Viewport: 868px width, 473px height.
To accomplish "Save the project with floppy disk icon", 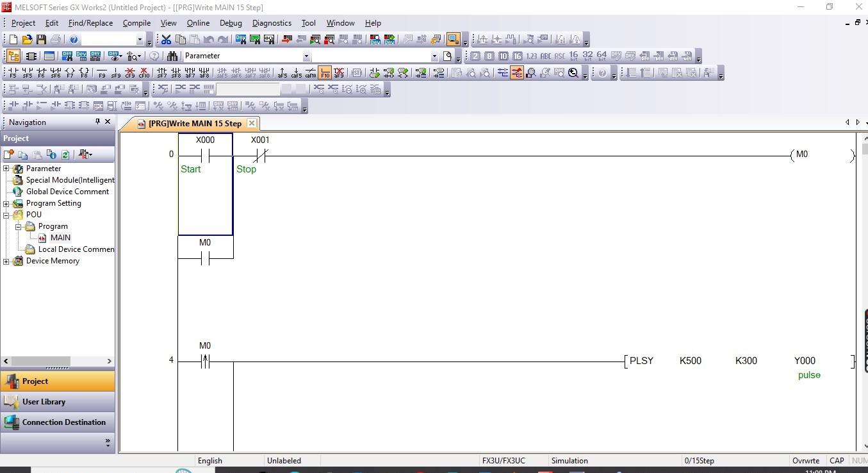I will pyautogui.click(x=41, y=40).
